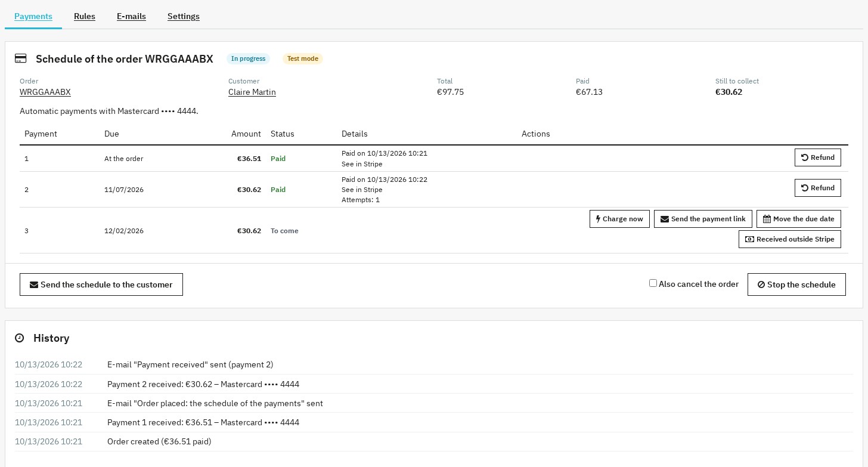Go to the Settings tab
The height and width of the screenshot is (467, 868).
[x=184, y=16]
